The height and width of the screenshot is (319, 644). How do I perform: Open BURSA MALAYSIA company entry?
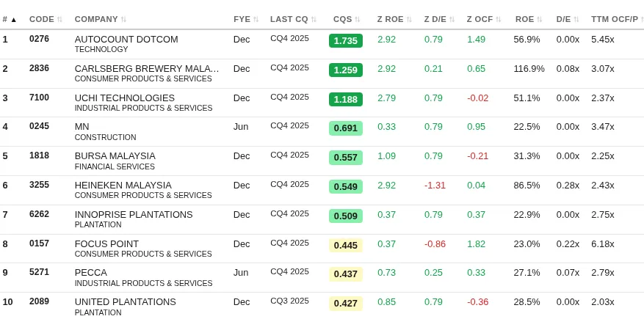[x=115, y=156]
